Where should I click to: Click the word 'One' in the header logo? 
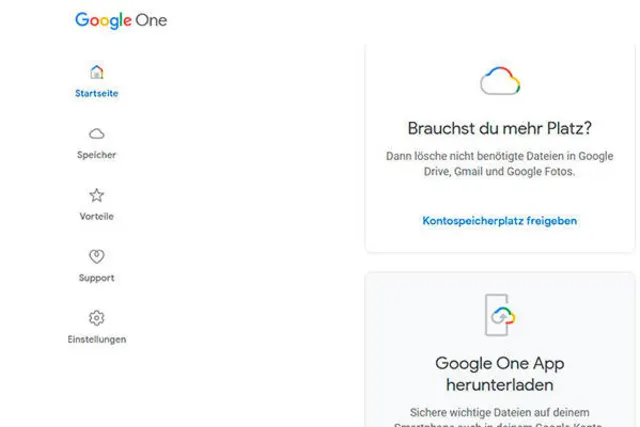tap(154, 20)
